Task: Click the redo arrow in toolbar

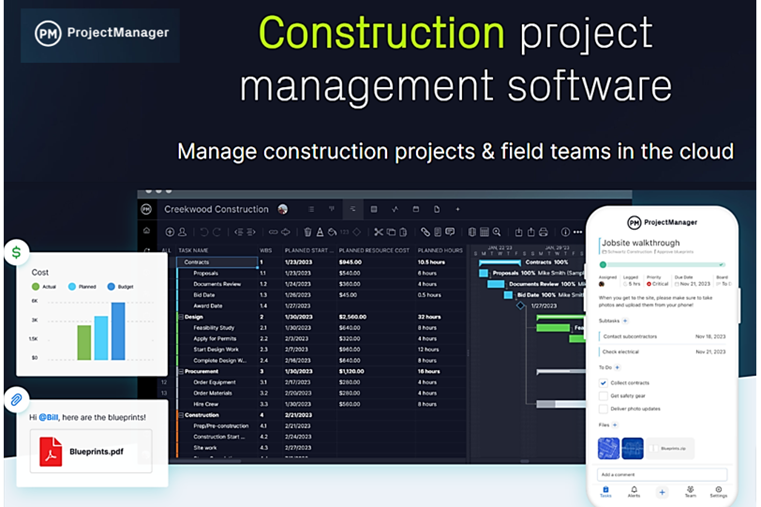Action: tap(216, 232)
